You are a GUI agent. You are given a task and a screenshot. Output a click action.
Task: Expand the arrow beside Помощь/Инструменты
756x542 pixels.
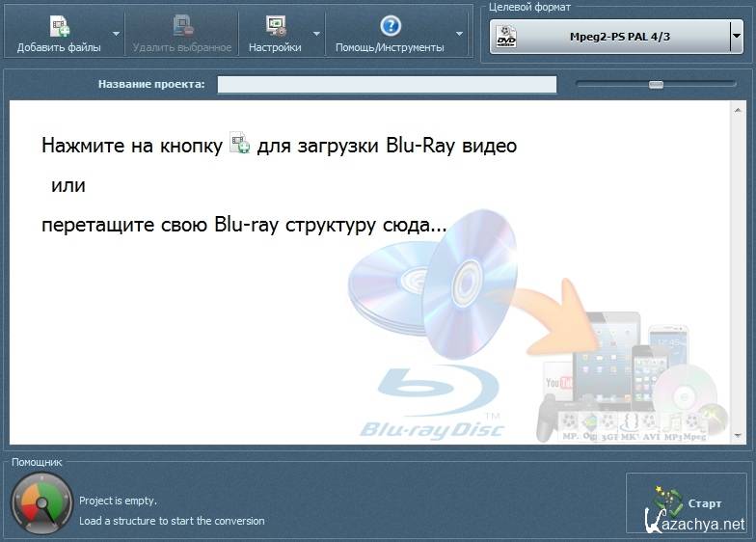tap(460, 35)
